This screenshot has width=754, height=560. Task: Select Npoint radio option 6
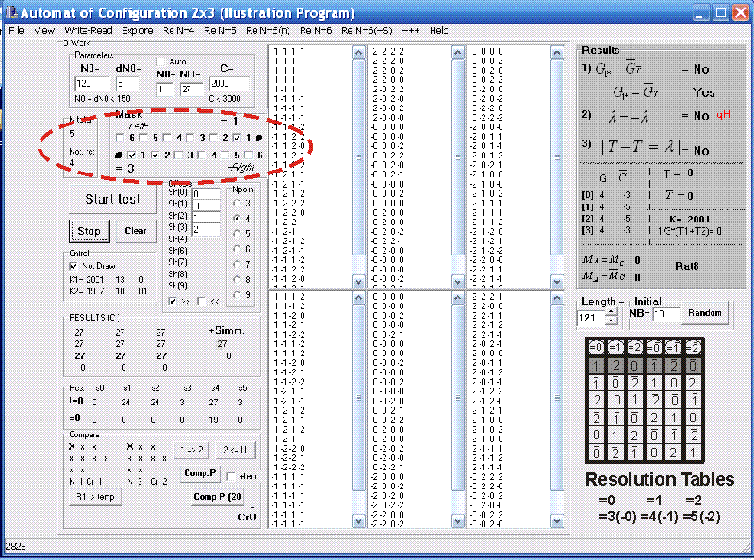pyautogui.click(x=237, y=249)
